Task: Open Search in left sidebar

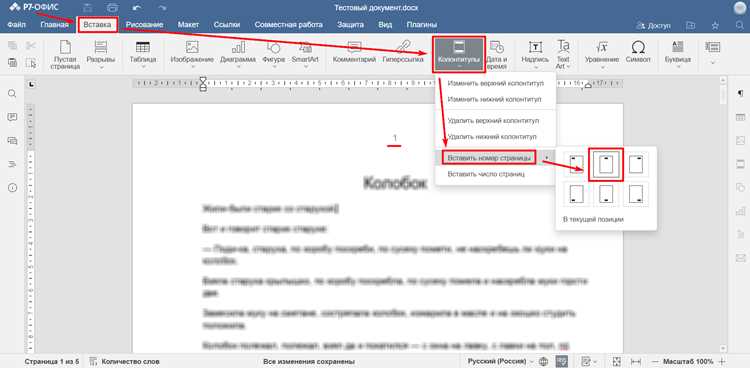Action: 12,93
